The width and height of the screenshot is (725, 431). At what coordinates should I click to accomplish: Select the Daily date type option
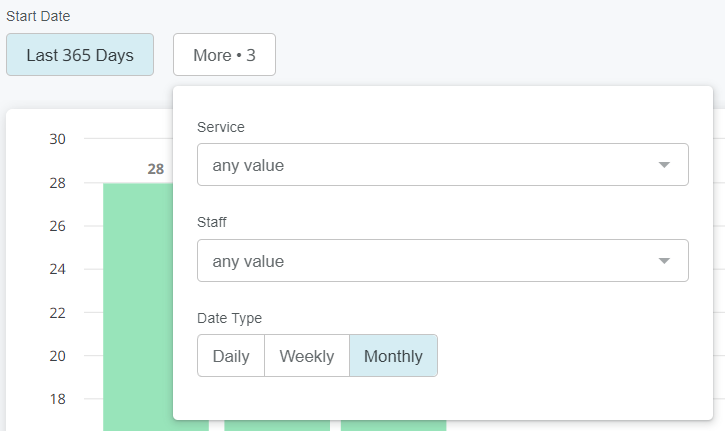[231, 356]
